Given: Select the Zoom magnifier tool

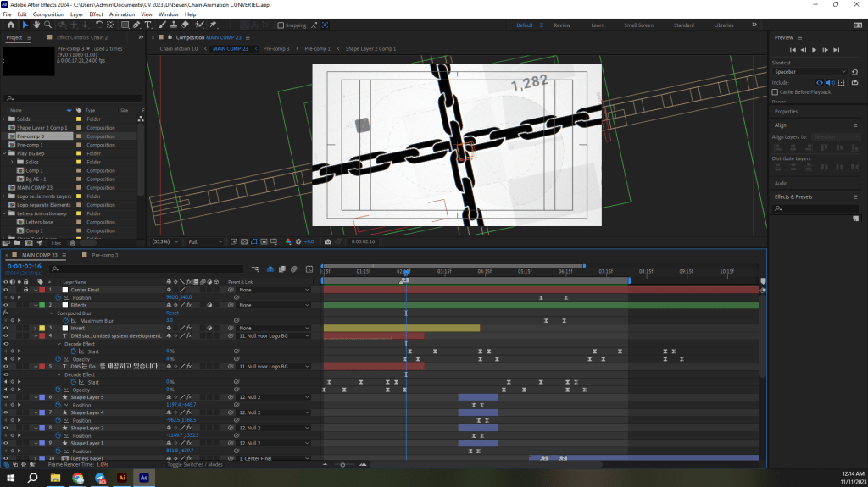Looking at the screenshot, I should pos(47,25).
